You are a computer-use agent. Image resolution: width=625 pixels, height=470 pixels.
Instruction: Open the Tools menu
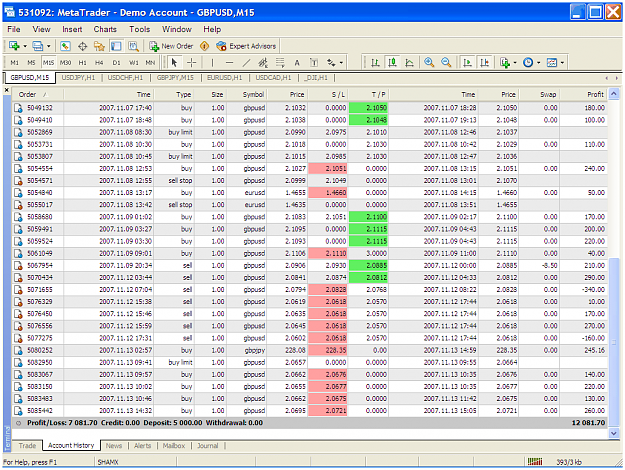click(140, 29)
